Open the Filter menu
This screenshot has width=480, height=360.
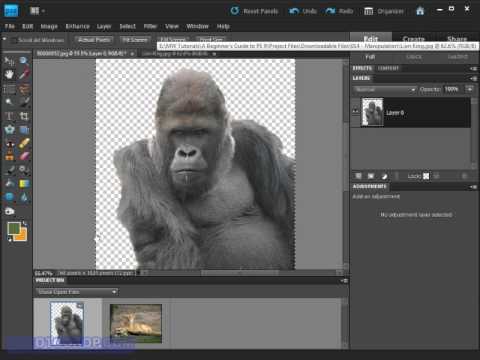(x=150, y=26)
